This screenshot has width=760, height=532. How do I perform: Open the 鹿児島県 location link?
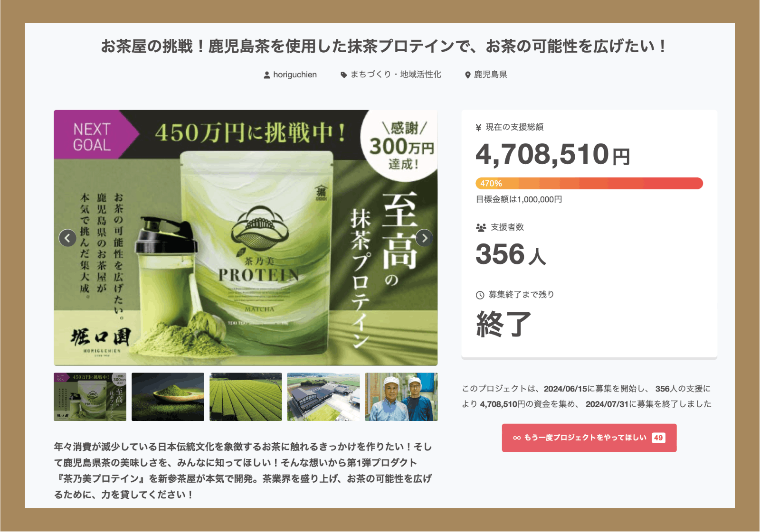coord(491,75)
